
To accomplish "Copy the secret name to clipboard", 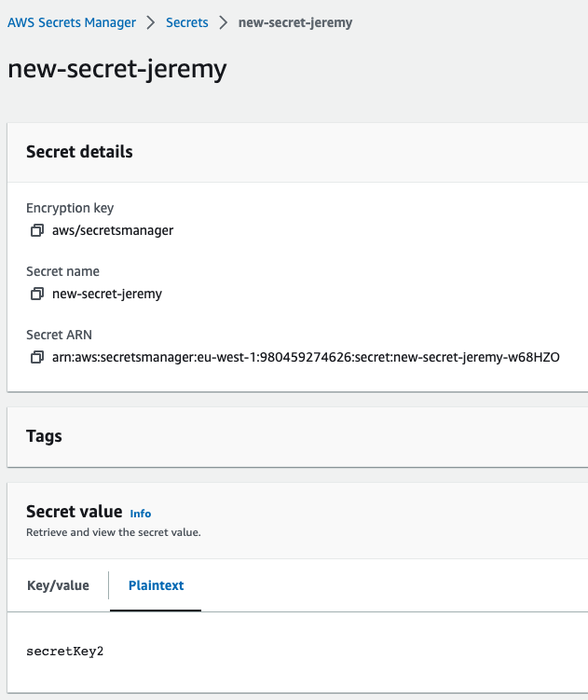I will [37, 294].
